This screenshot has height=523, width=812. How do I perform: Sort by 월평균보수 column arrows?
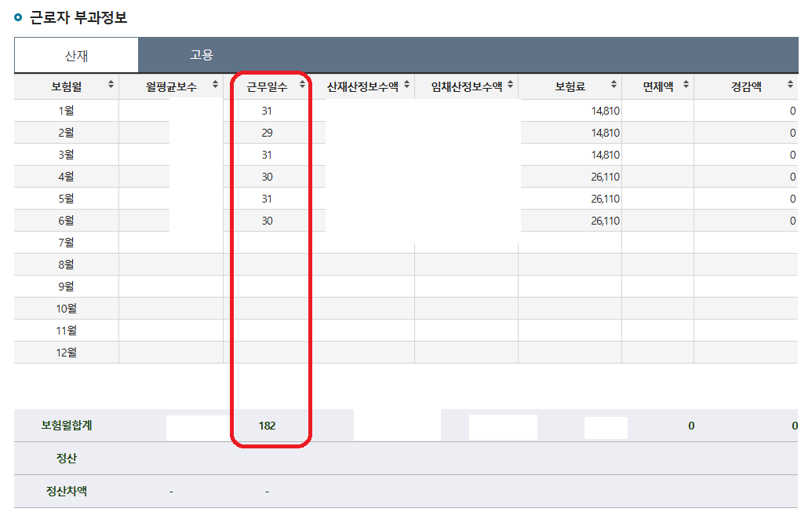216,84
